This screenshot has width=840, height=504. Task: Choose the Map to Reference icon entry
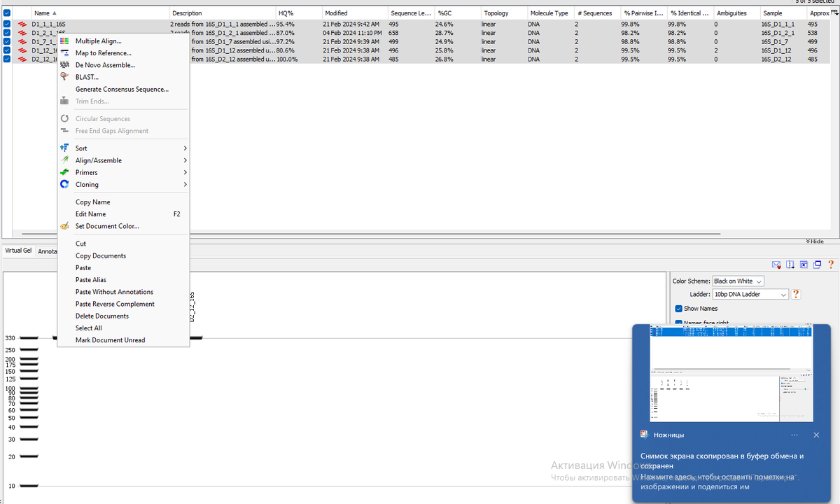[x=64, y=53]
